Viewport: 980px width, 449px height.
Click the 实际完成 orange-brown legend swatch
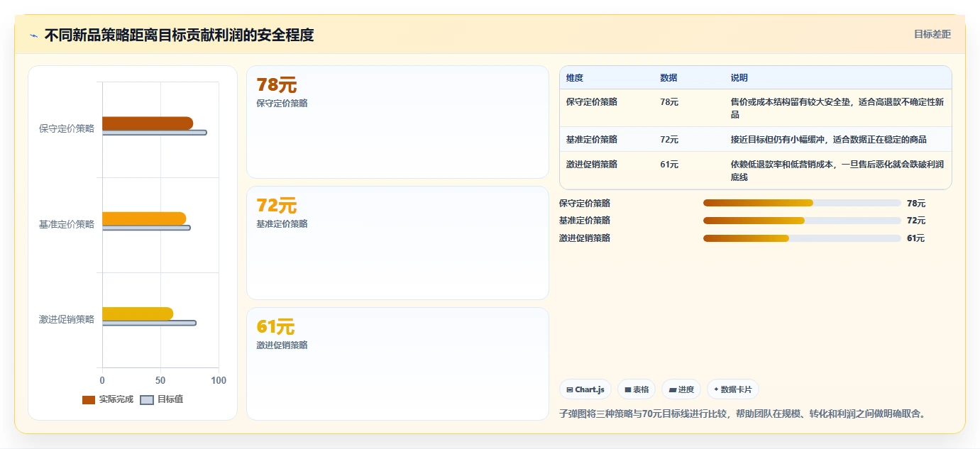pos(89,399)
